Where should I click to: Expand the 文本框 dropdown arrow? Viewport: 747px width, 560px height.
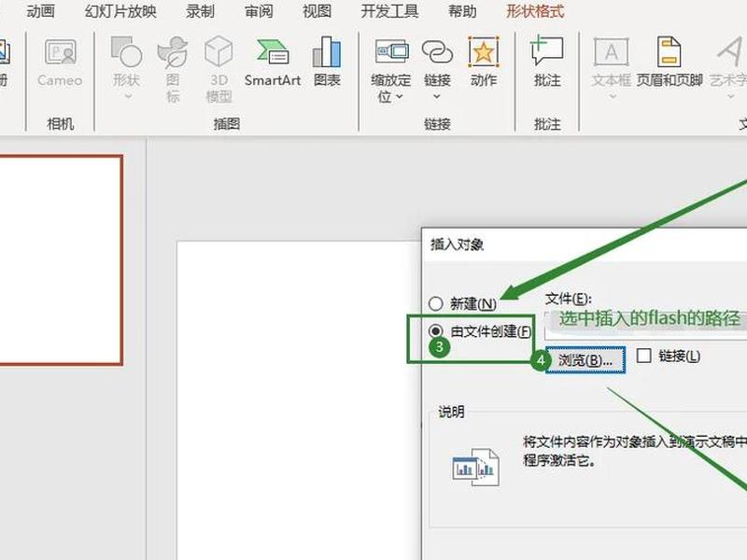[x=613, y=97]
